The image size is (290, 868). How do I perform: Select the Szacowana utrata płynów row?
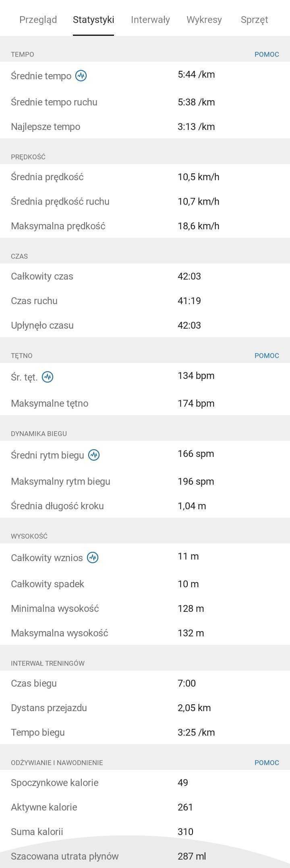tap(145, 856)
